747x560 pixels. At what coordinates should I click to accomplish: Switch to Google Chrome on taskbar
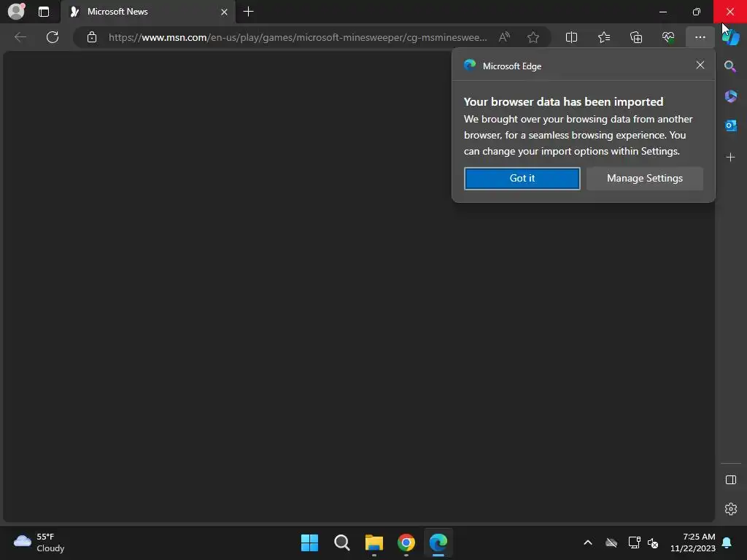coord(406,542)
